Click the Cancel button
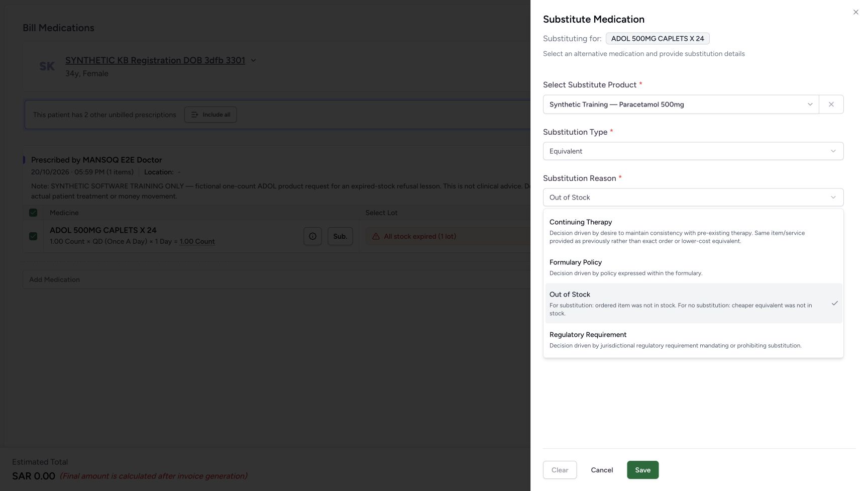 (x=602, y=470)
